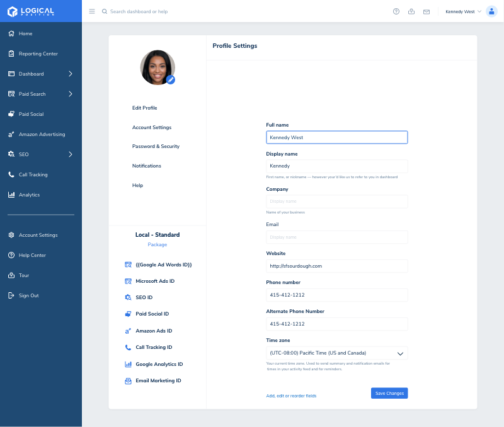Click the Reporting Center clipboard icon

(11, 54)
